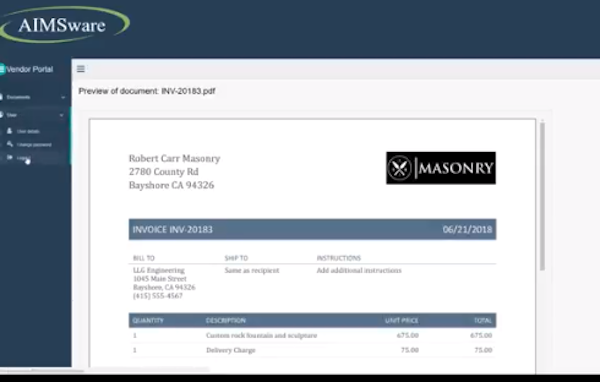Click quantity '1' in Delivery Charge row
The width and height of the screenshot is (600, 382).
(135, 350)
